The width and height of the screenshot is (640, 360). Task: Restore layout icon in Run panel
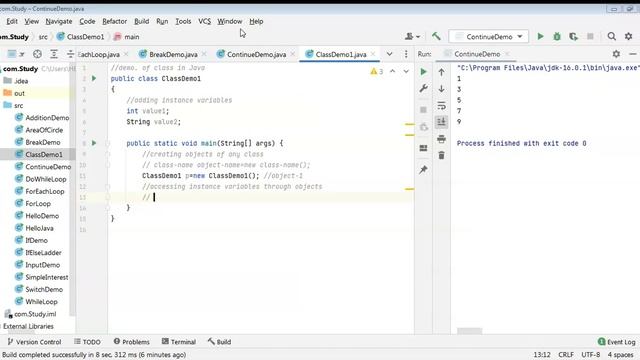click(x=423, y=148)
